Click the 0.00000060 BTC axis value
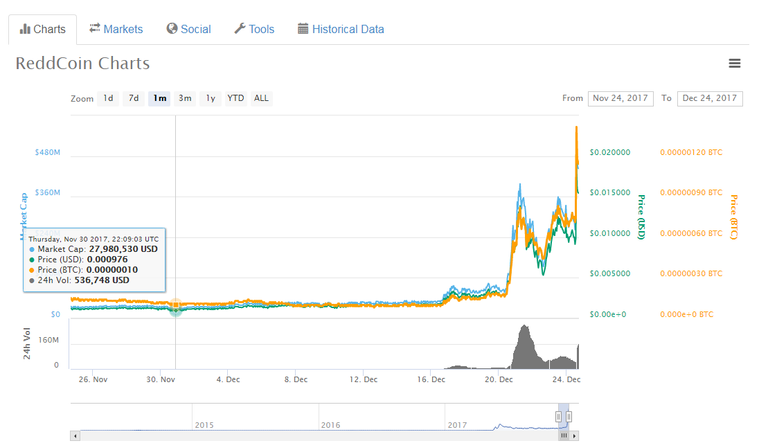The image size is (768, 445). click(691, 233)
